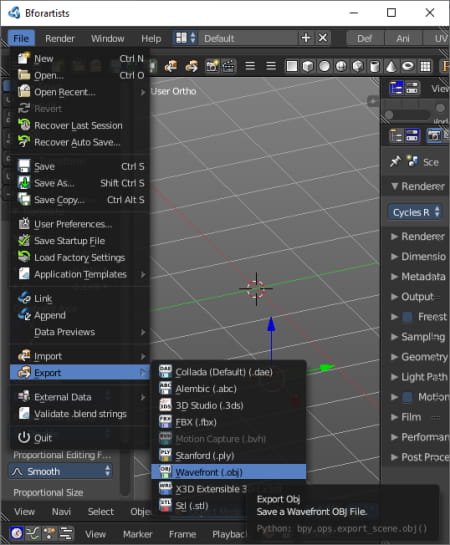Open the Select menu in 3D view header

click(x=101, y=512)
